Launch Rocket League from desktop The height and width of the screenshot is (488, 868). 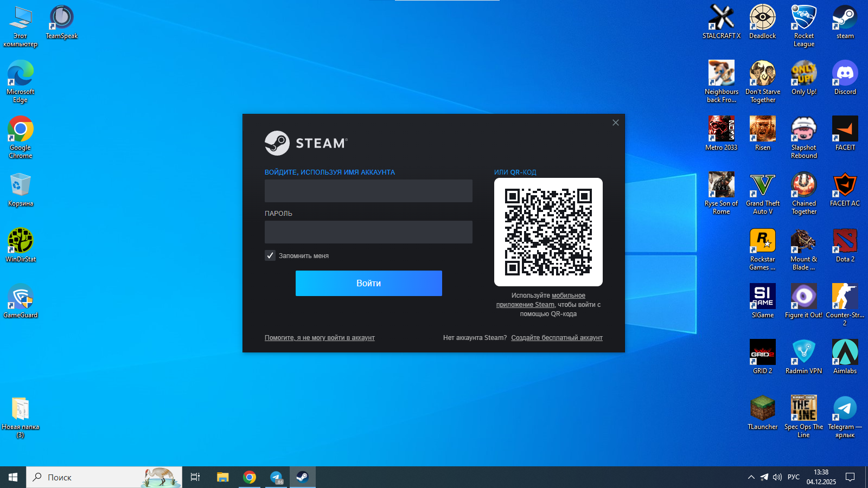804,25
